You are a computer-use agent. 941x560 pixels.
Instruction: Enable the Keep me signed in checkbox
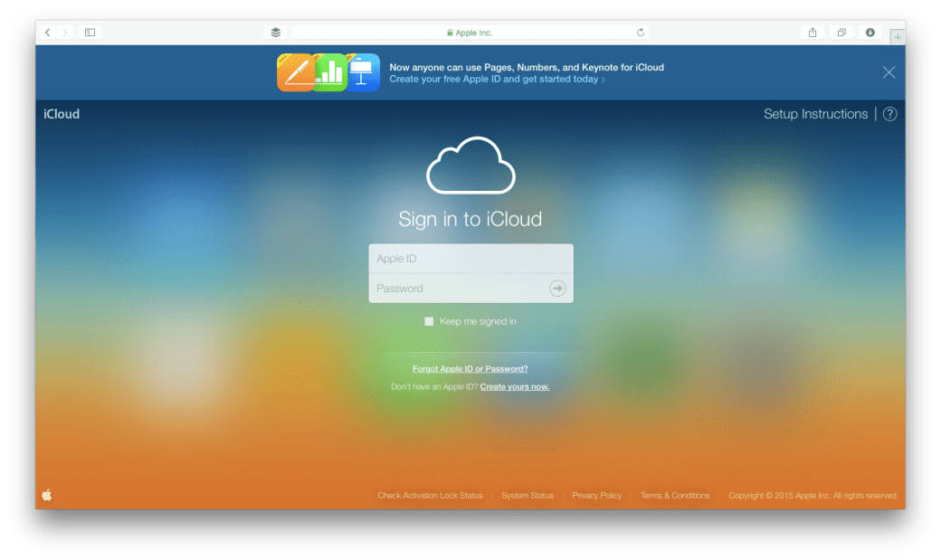[428, 321]
